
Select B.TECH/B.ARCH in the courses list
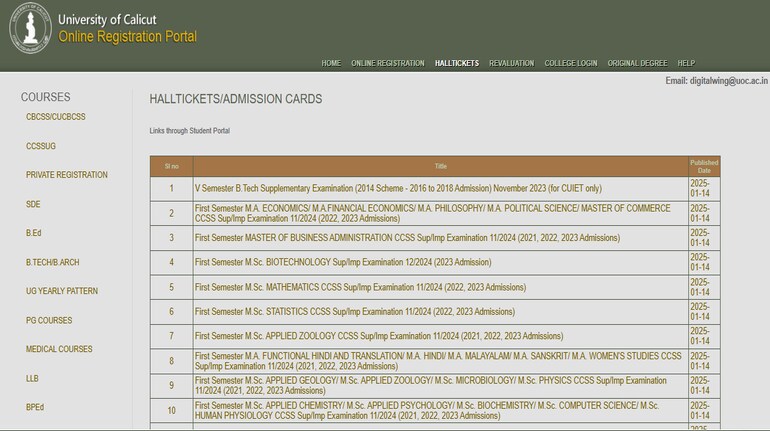pyautogui.click(x=55, y=262)
